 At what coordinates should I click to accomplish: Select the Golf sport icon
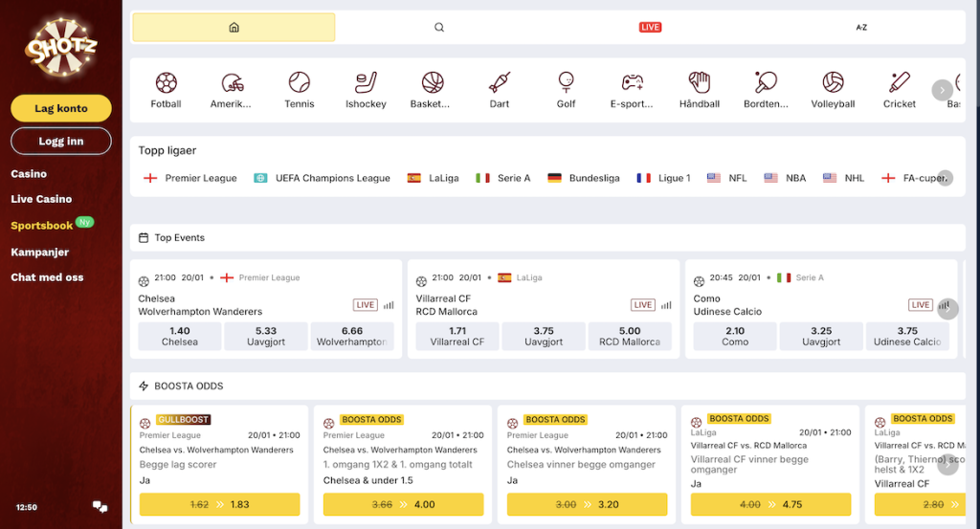567,82
